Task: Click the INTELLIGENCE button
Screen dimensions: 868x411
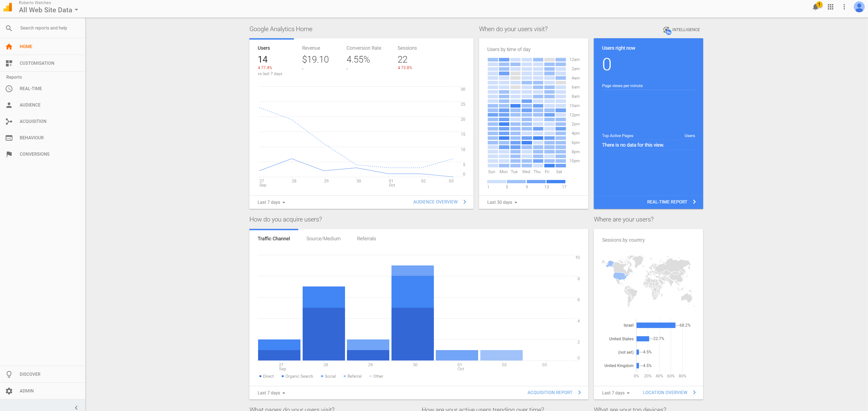Action: coord(681,30)
